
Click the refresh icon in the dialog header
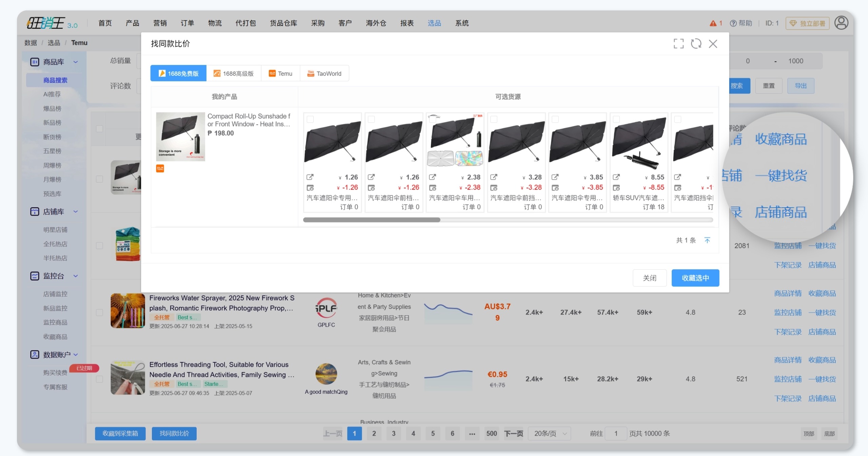pos(696,44)
